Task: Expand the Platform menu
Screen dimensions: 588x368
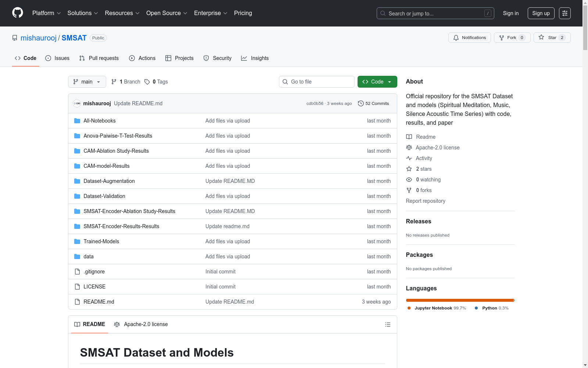Action: pos(46,13)
